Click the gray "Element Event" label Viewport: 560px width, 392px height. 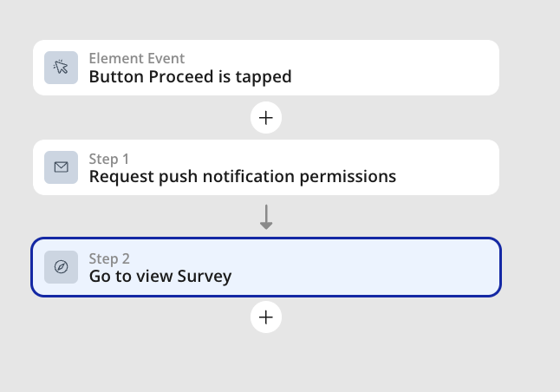[x=137, y=58]
